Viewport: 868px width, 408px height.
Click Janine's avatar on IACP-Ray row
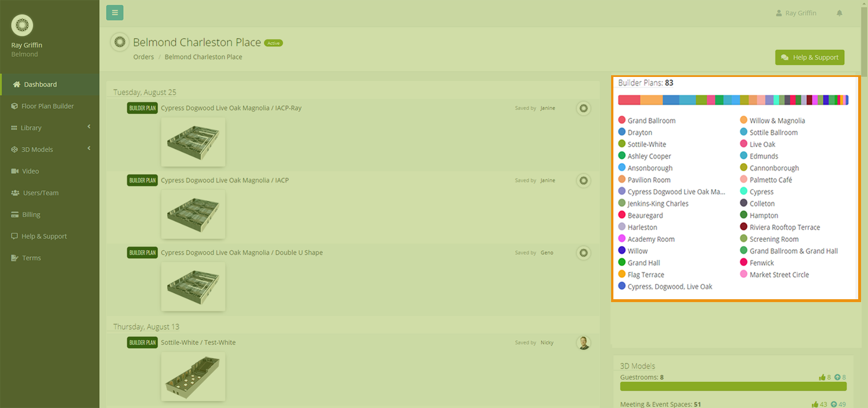583,108
